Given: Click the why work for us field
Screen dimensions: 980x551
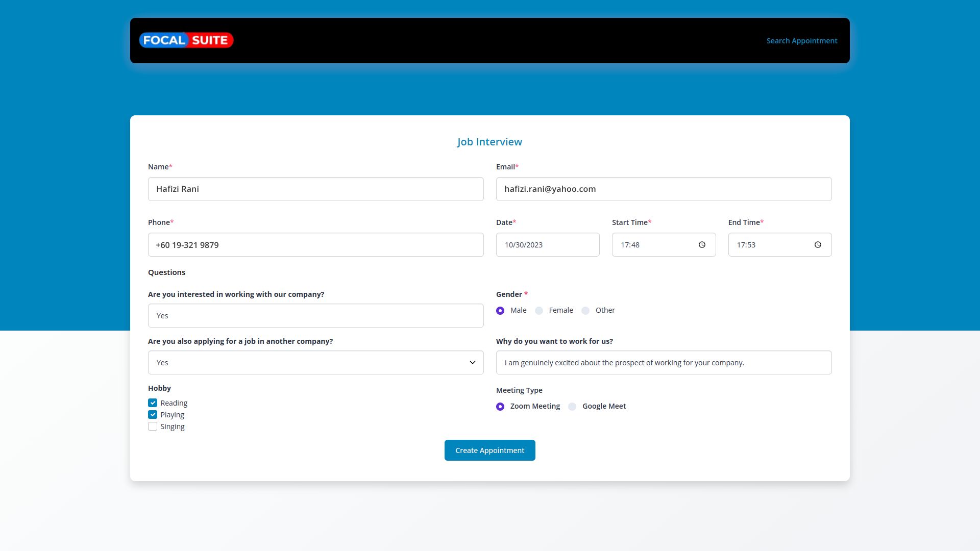Looking at the screenshot, I should [x=664, y=363].
